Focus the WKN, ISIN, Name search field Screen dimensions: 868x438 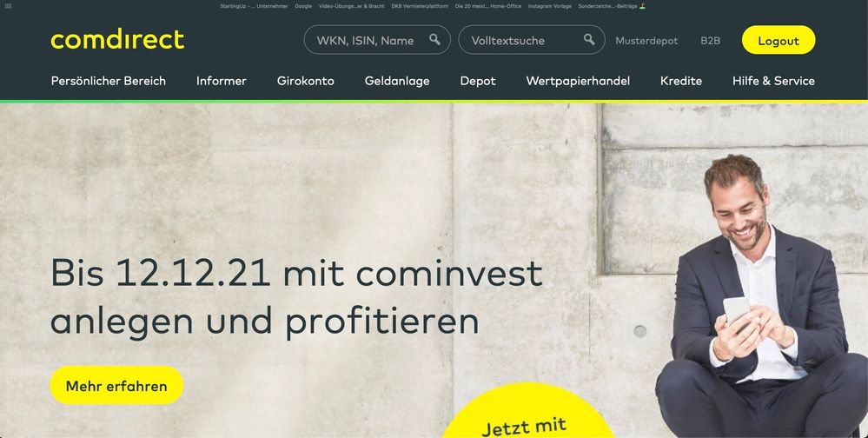pos(377,40)
